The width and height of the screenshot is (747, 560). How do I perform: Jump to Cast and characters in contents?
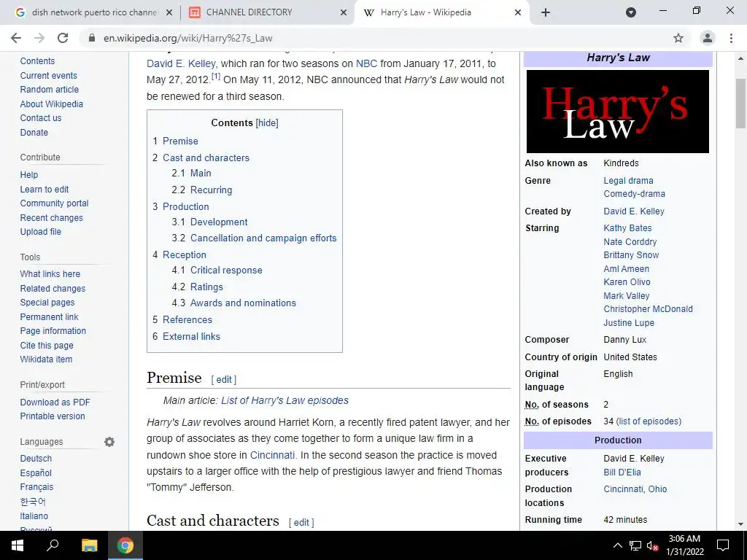point(206,157)
